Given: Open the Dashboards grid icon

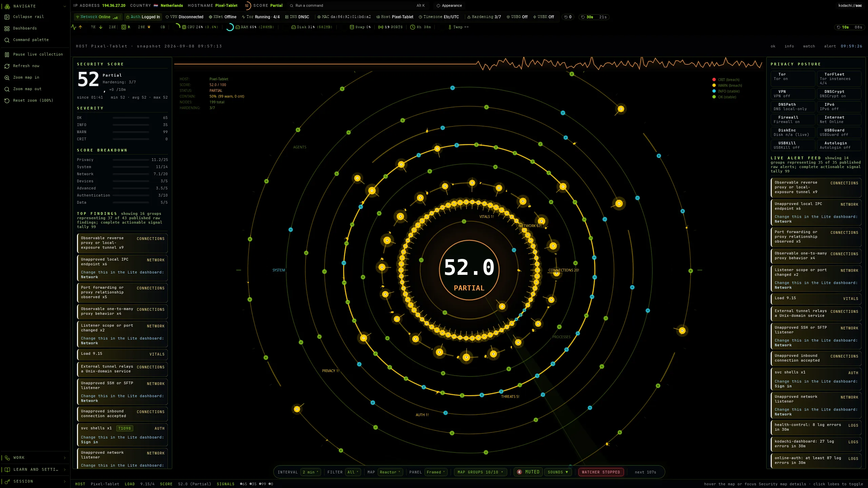Looking at the screenshot, I should (x=7, y=28).
